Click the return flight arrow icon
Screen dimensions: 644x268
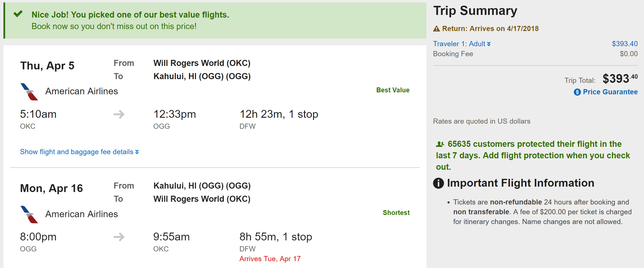pyautogui.click(x=119, y=237)
